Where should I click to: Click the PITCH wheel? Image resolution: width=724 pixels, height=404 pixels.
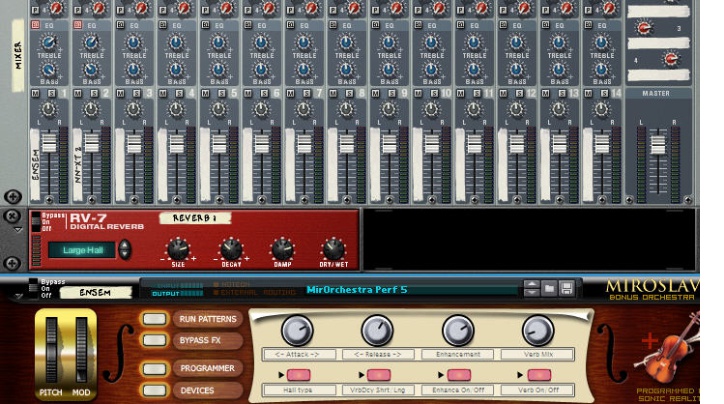pos(51,350)
